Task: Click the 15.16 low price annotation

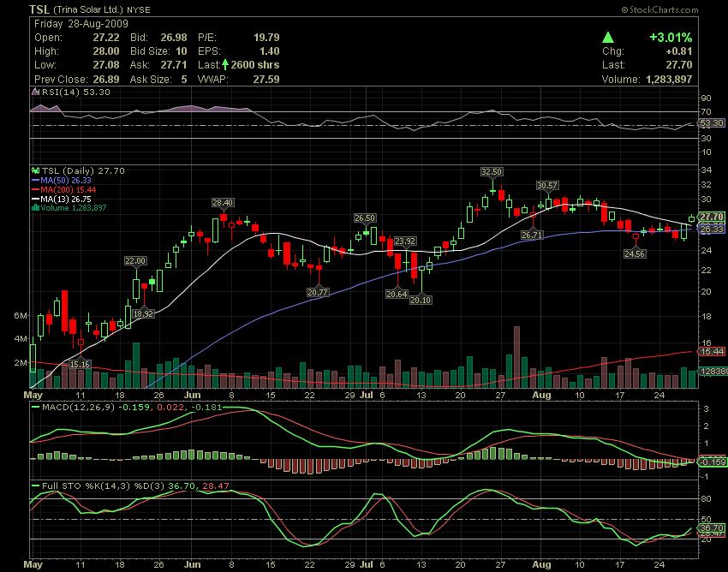Action: click(x=80, y=364)
